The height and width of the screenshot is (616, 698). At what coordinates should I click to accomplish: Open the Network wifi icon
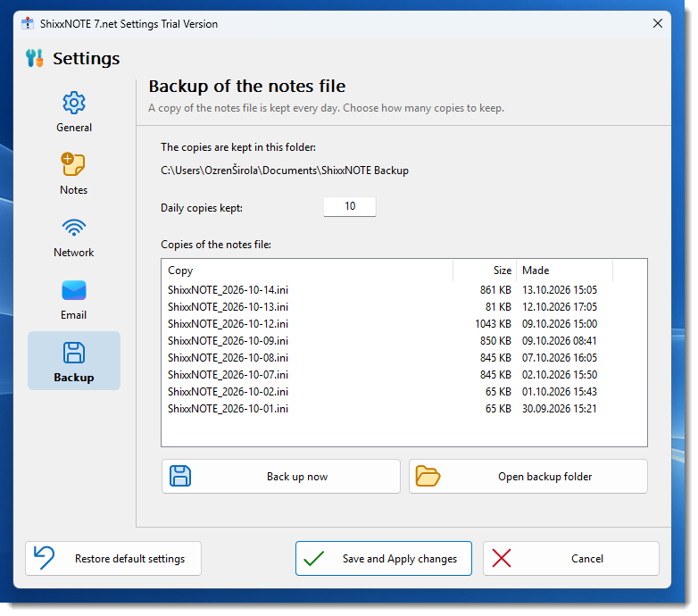click(x=74, y=227)
